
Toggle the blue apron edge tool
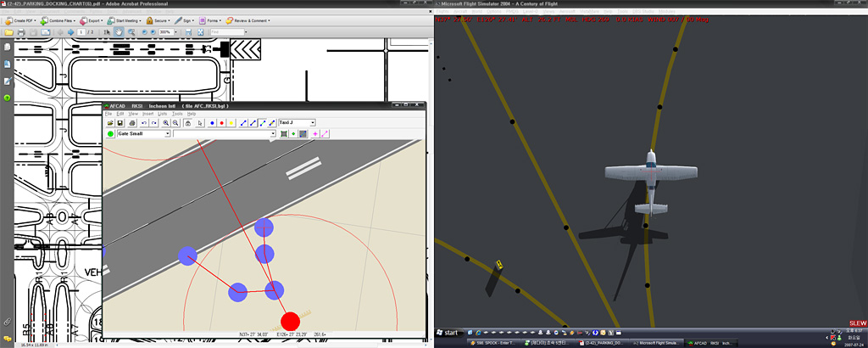pyautogui.click(x=303, y=133)
